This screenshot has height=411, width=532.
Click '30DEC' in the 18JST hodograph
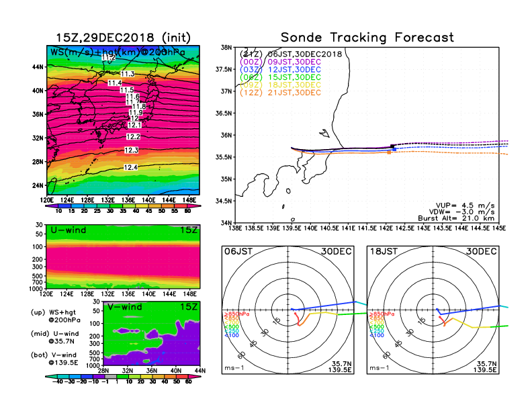point(482,252)
